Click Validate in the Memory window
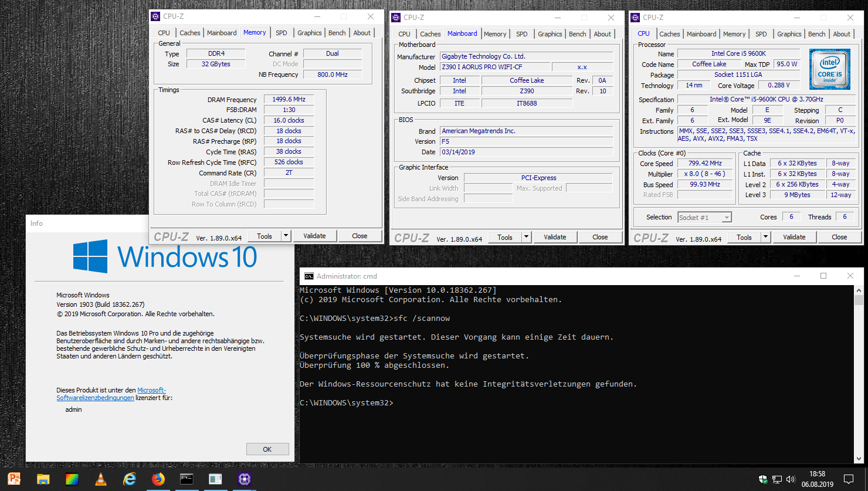Screen dimensions: 868x491 [314, 236]
